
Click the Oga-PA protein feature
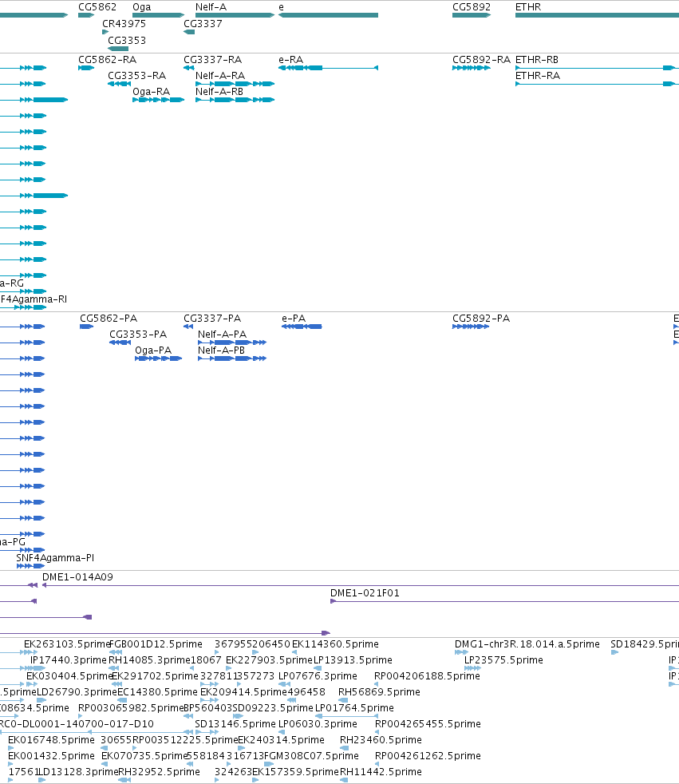click(159, 358)
